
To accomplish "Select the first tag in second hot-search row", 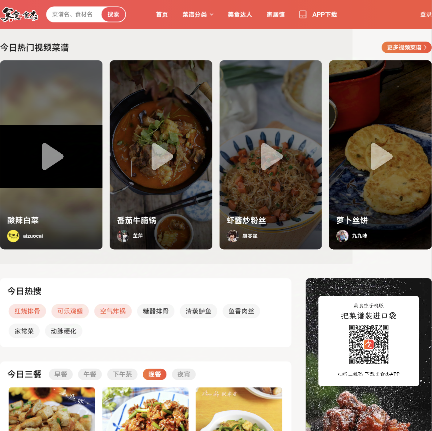I will pyautogui.click(x=24, y=331).
